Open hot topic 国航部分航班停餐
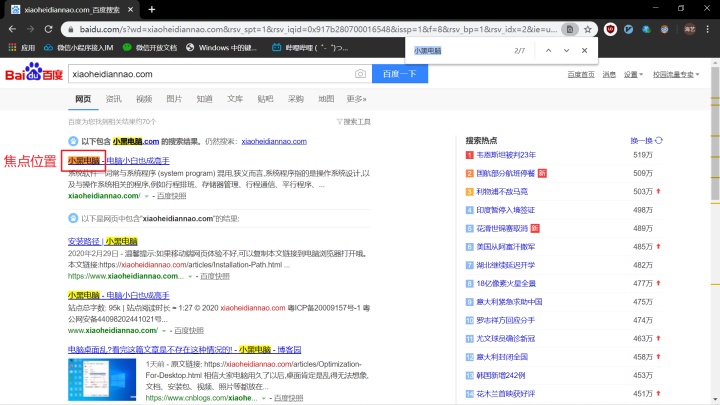 506,173
